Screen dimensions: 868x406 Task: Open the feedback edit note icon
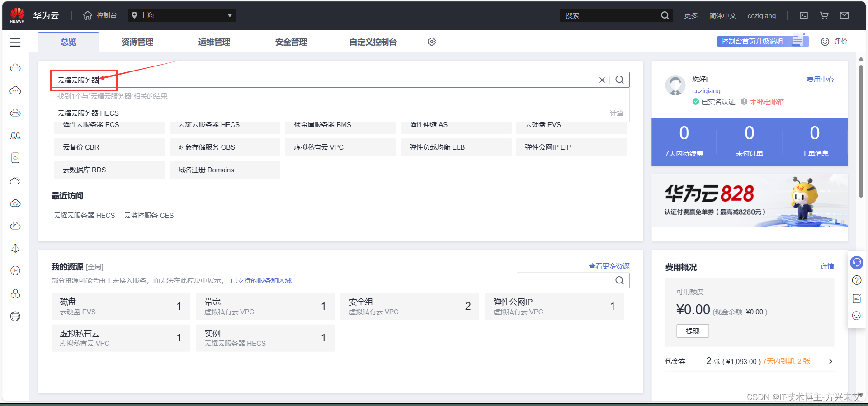[857, 298]
